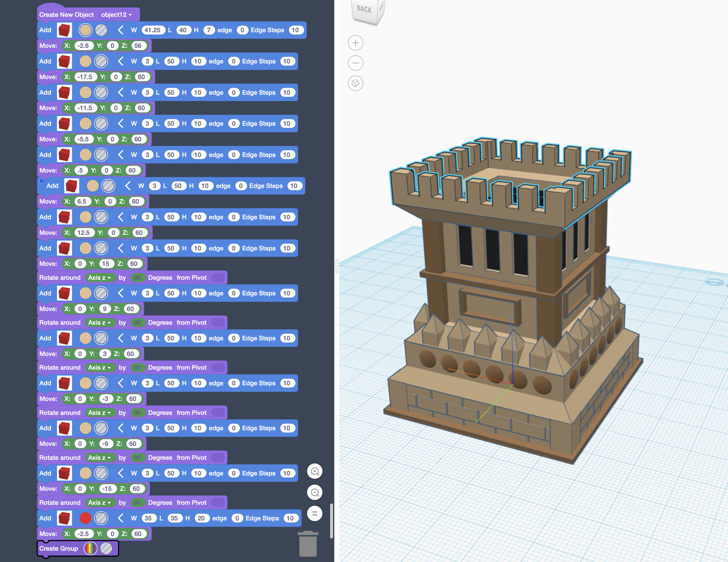Click the zoom-out magnifier icon beside the code blocks
This screenshot has height=562, width=728.
(x=315, y=492)
